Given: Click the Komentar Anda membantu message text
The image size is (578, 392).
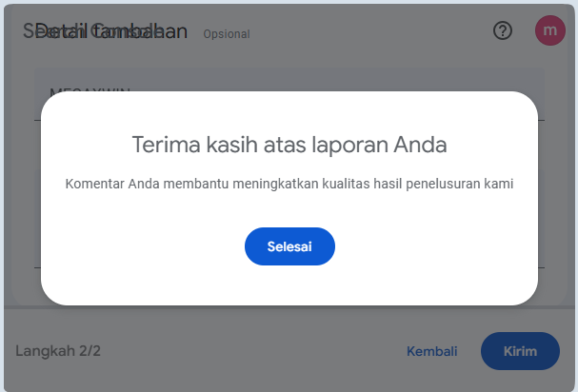Looking at the screenshot, I should pyautogui.click(x=289, y=184).
